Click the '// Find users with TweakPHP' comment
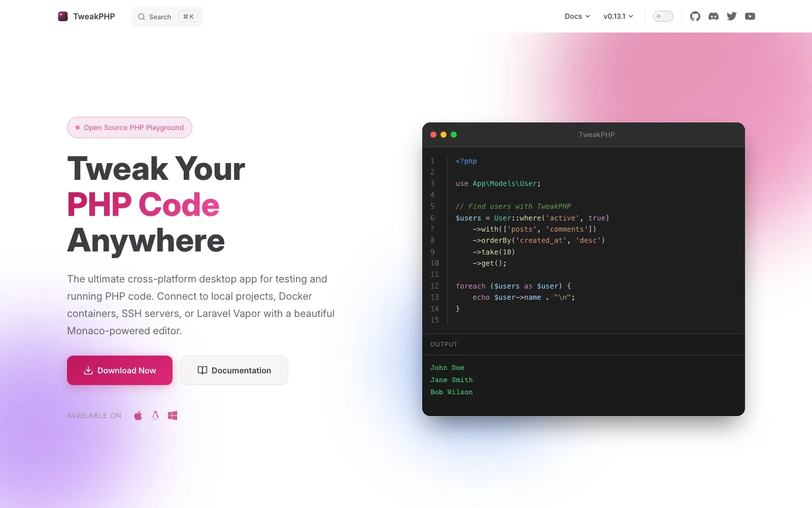Viewport: 812px width, 508px height. (513, 206)
